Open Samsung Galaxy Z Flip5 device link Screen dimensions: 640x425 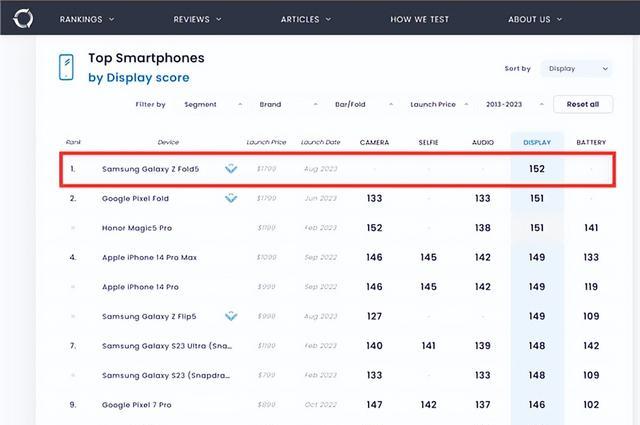click(x=149, y=316)
